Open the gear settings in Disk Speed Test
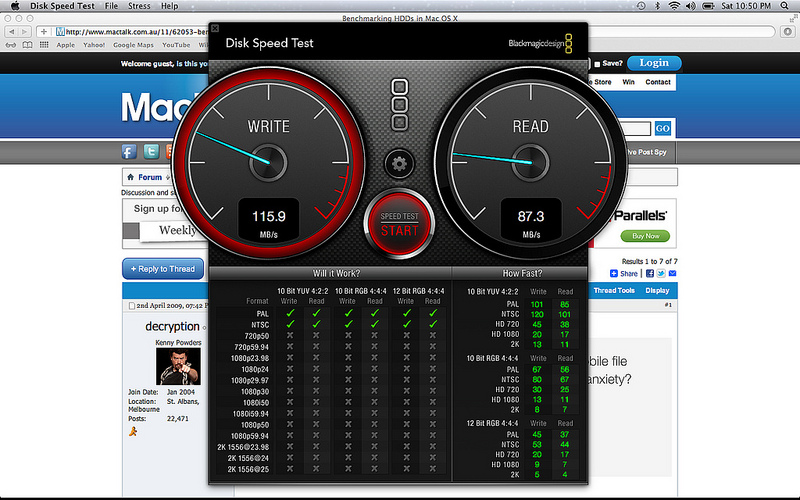This screenshot has height=500, width=800. point(399,164)
